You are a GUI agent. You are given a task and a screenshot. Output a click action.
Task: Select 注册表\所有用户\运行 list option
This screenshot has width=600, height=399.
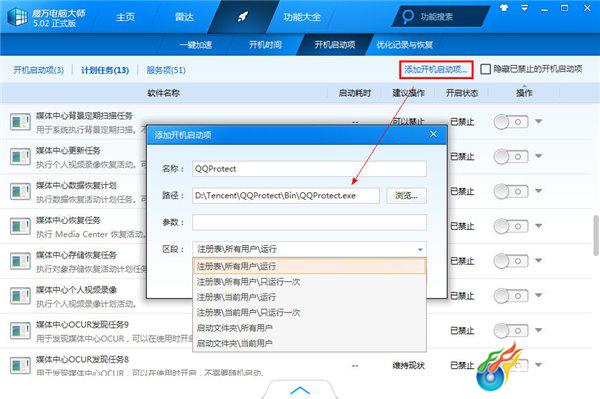click(x=309, y=266)
